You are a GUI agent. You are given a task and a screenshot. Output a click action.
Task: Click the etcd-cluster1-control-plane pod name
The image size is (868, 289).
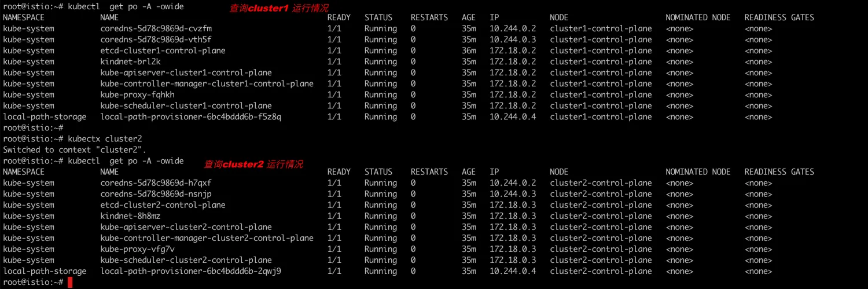tap(163, 50)
